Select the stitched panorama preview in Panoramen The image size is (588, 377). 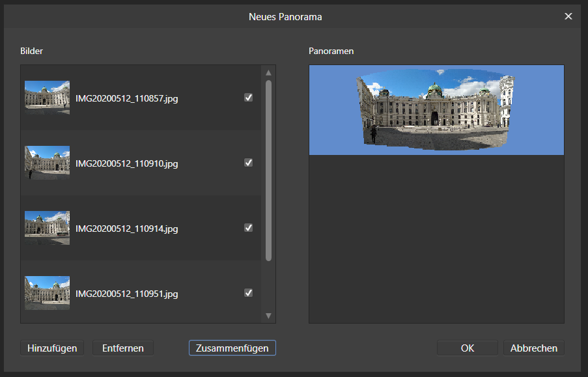(x=436, y=110)
